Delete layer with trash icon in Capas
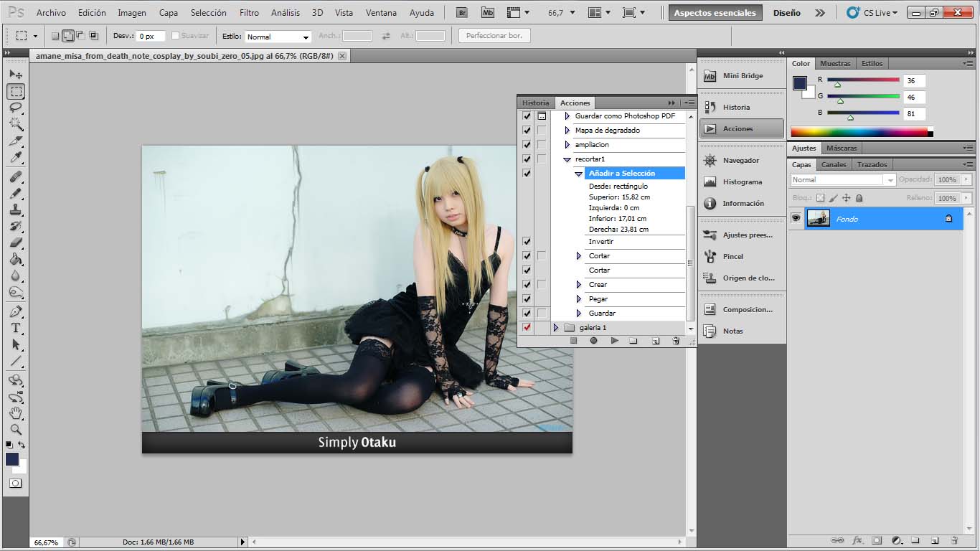This screenshot has height=551, width=980. click(954, 540)
